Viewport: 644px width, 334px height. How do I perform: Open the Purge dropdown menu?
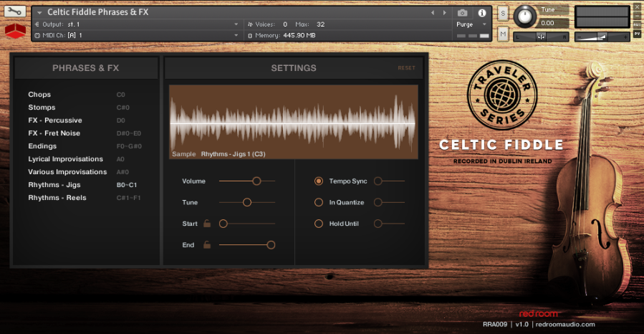point(471,24)
